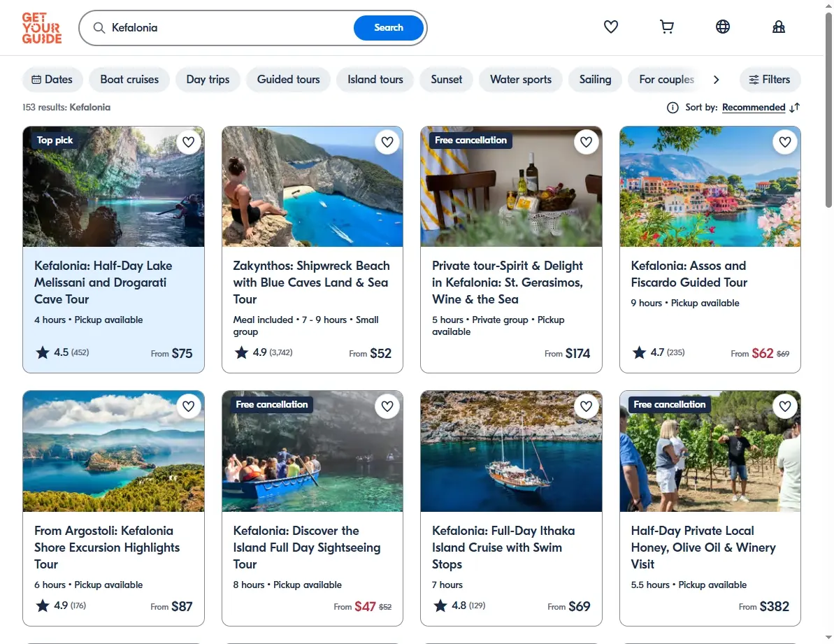
Task: Click the page vertical scrollbar thumb
Action: pos(828,109)
